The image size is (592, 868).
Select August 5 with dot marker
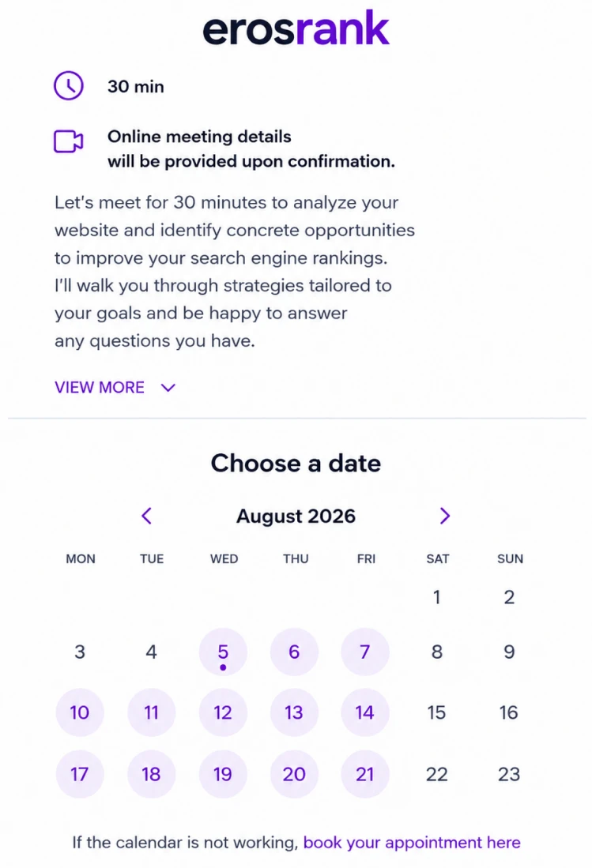(x=223, y=652)
